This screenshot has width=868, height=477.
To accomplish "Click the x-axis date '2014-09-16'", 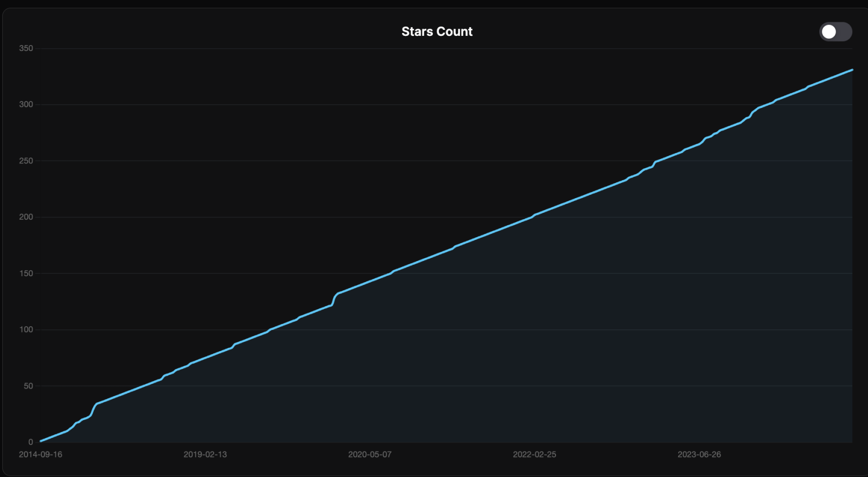I will pos(41,454).
